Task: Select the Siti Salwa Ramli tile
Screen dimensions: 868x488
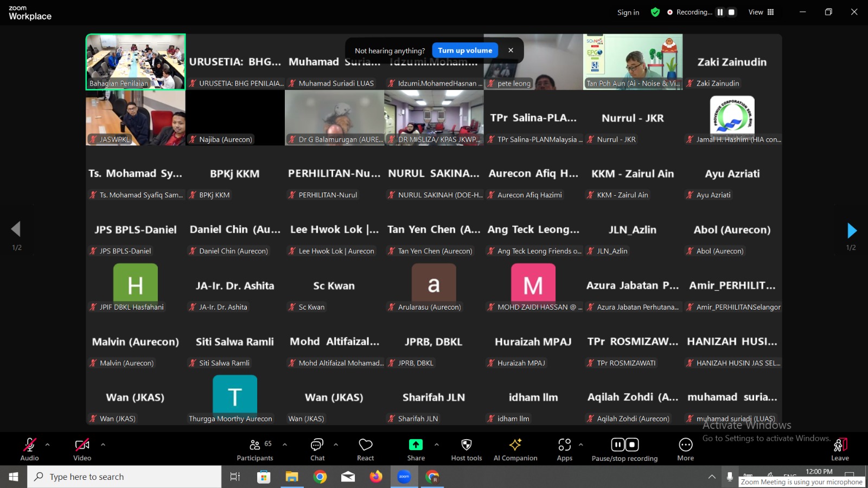Action: (235, 341)
